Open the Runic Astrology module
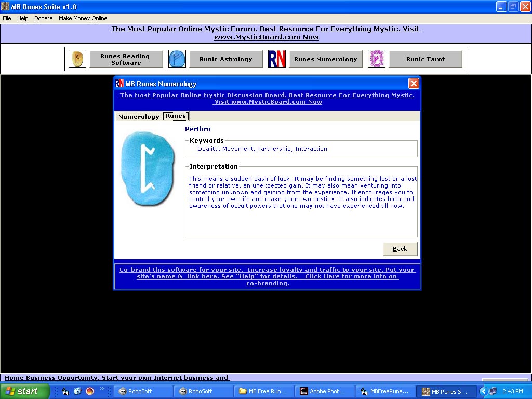The width and height of the screenshot is (532, 399). 226,59
